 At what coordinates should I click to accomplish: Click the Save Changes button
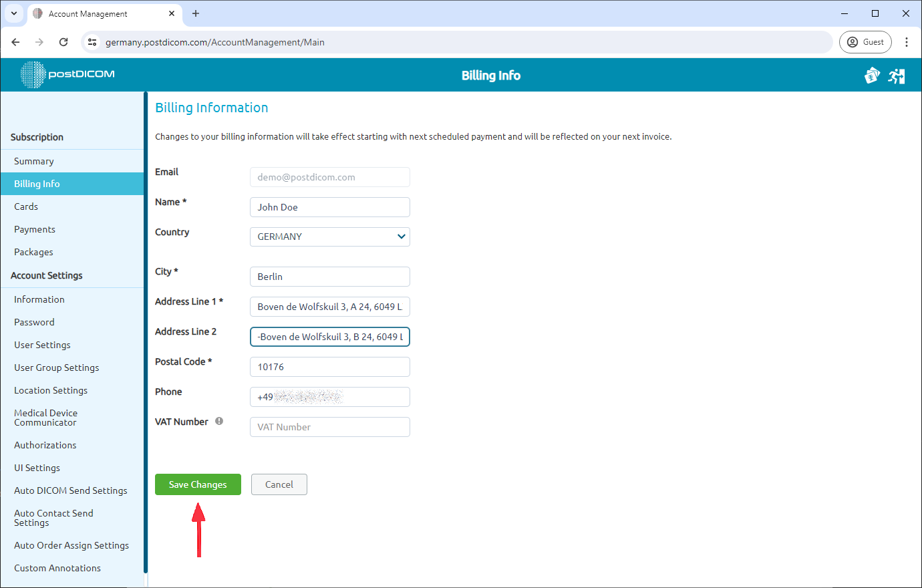tap(198, 484)
